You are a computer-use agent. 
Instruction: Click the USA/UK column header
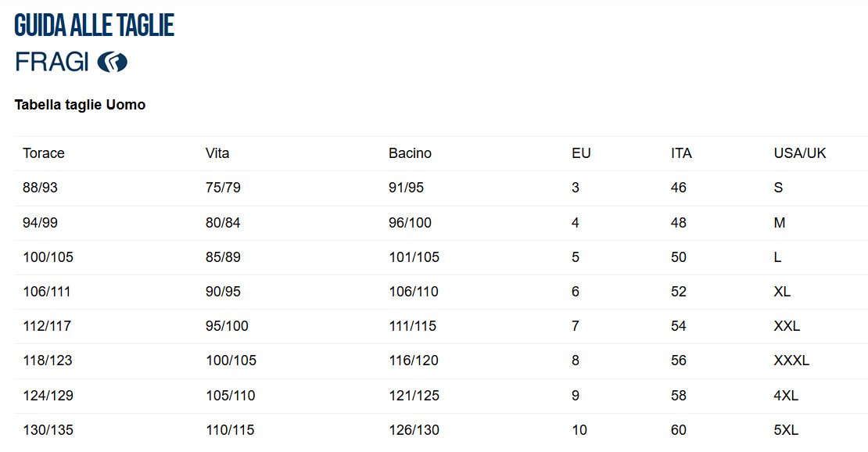800,153
